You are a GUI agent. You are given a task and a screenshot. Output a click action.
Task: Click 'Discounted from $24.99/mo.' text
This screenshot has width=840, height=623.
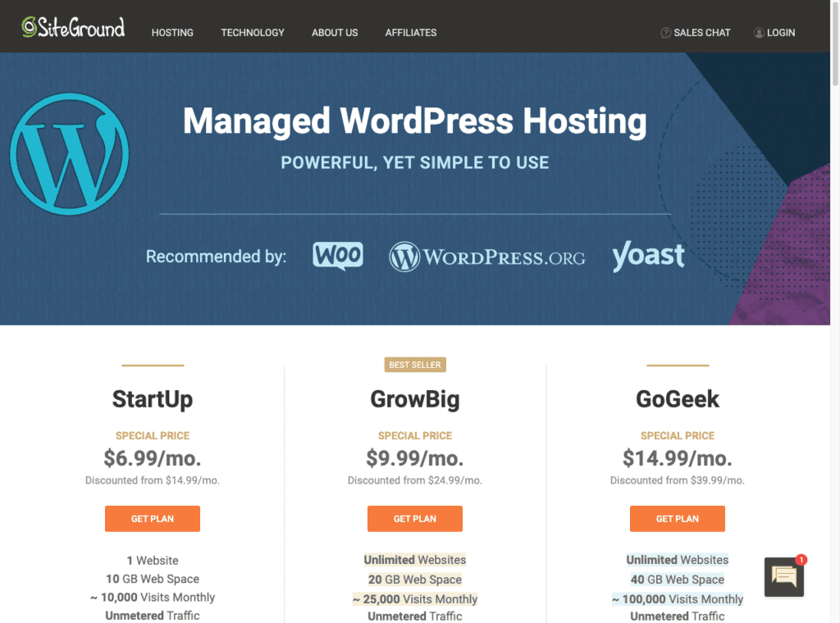415,480
